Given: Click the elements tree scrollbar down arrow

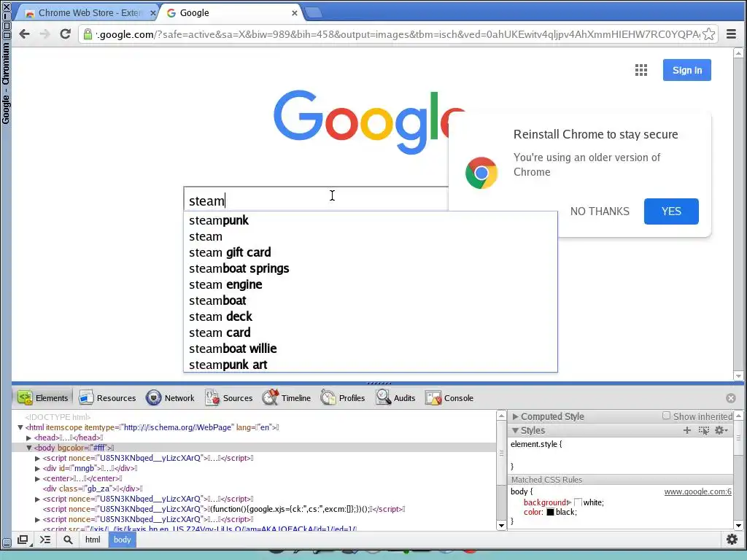Looking at the screenshot, I should pos(501,525).
